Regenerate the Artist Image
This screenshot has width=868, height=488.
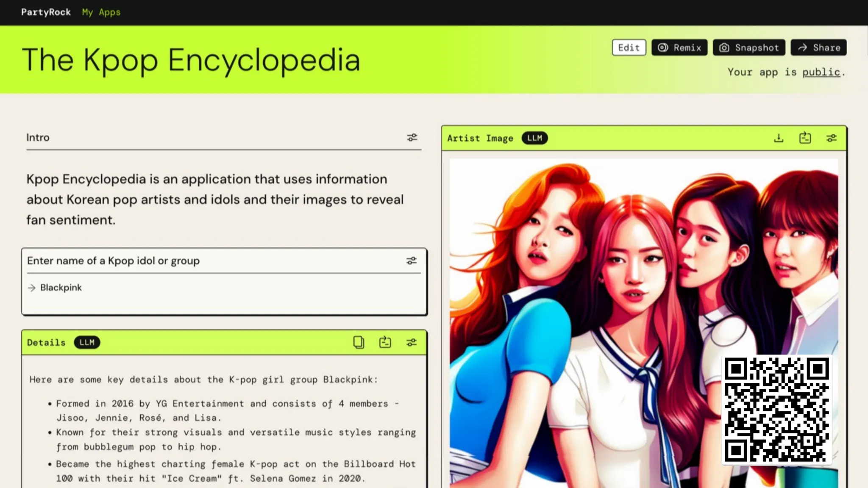point(805,138)
